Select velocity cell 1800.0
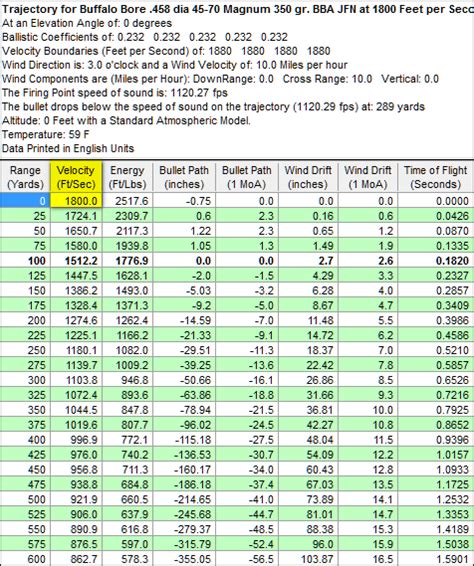This screenshot has width=474, height=566. point(76,201)
